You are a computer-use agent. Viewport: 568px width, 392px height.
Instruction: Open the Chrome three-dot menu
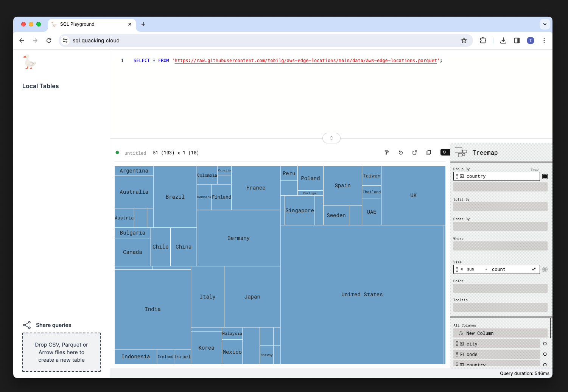544,40
